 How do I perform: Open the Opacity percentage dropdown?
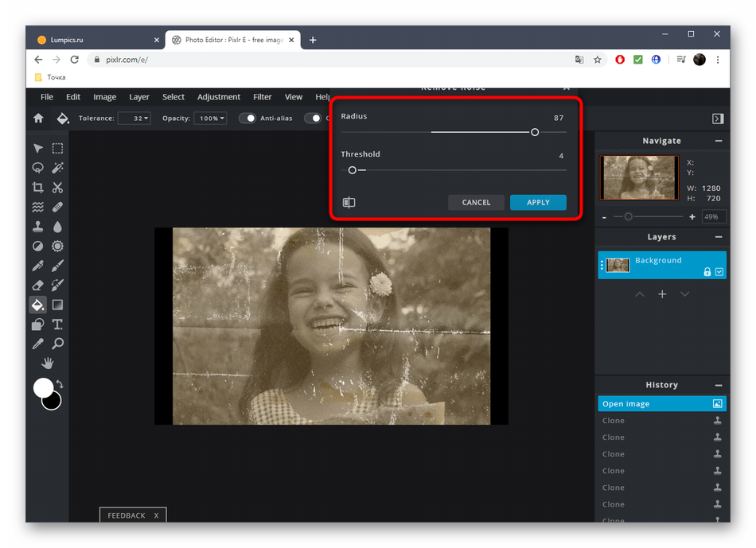click(x=212, y=119)
